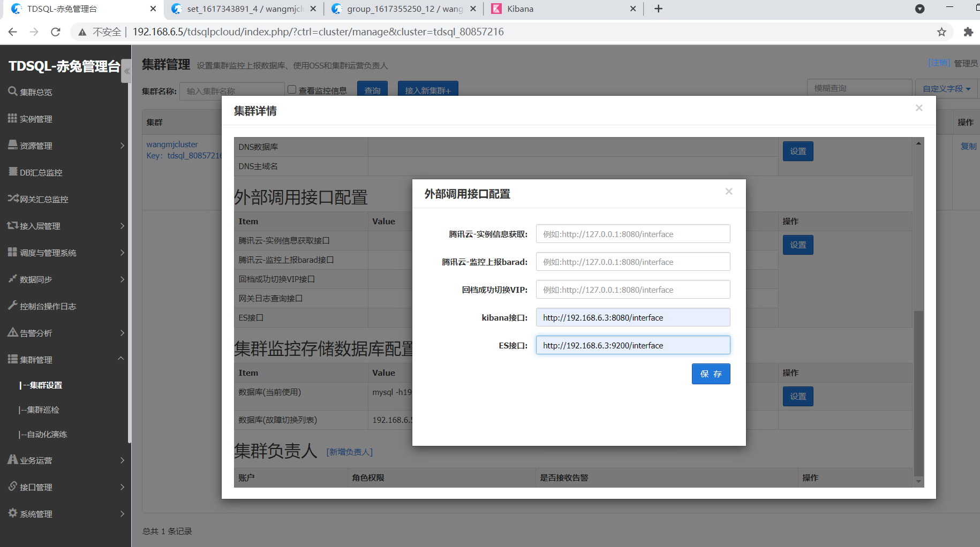
Task: Go to 集群总览 overview
Action: point(35,92)
